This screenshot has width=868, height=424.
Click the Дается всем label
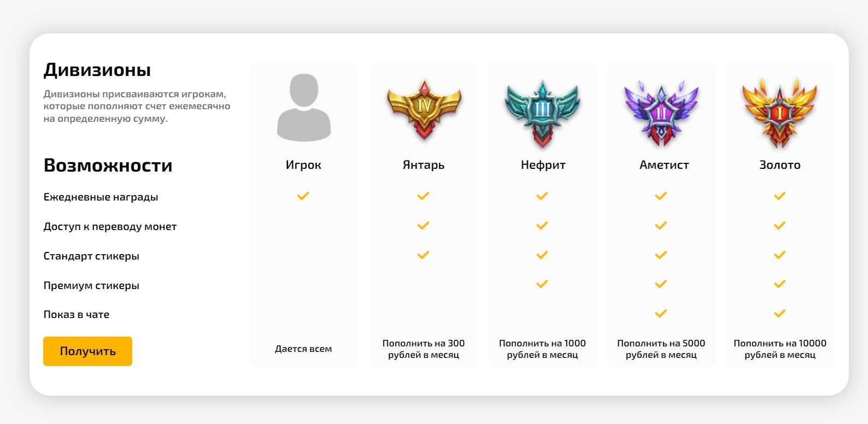click(x=303, y=349)
